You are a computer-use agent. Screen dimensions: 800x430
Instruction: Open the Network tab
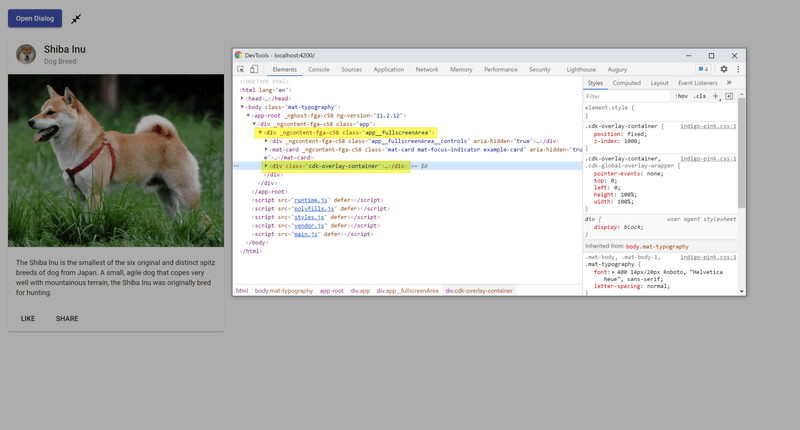pos(427,69)
